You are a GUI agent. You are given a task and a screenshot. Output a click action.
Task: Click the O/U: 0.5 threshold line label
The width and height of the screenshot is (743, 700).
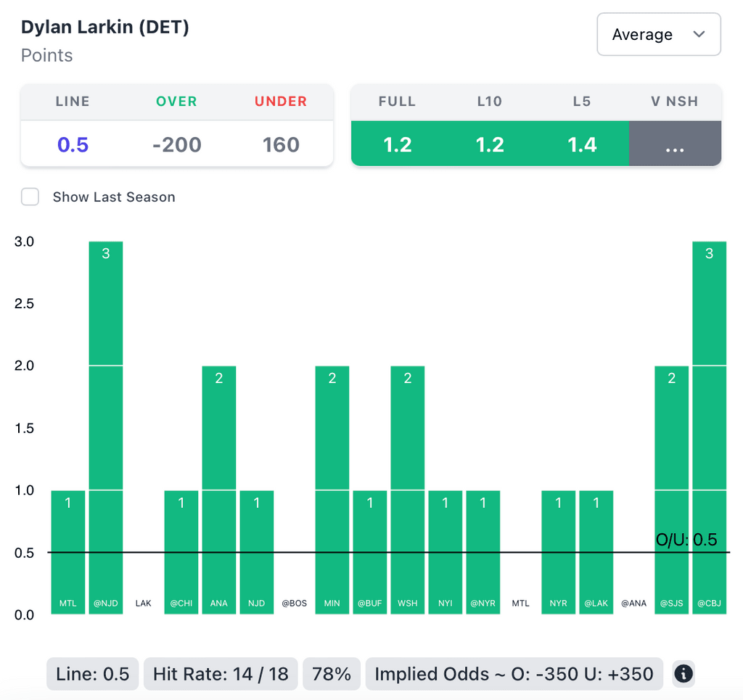coord(686,540)
